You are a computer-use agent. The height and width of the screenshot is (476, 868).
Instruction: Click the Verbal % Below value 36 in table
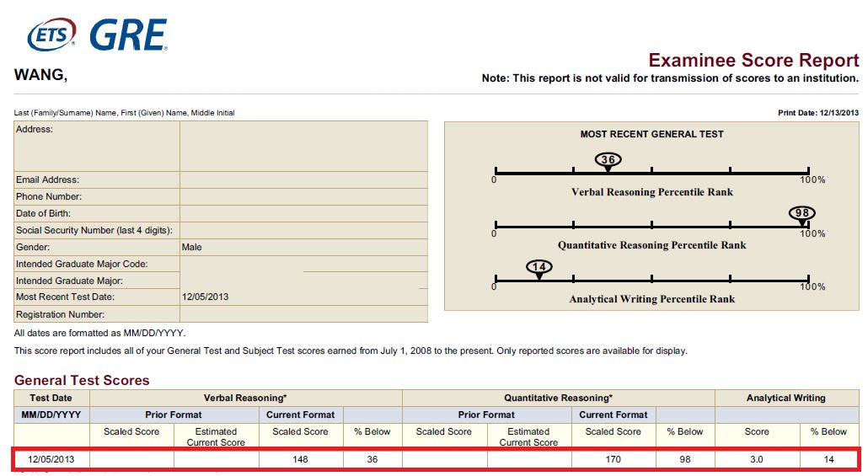pyautogui.click(x=372, y=459)
